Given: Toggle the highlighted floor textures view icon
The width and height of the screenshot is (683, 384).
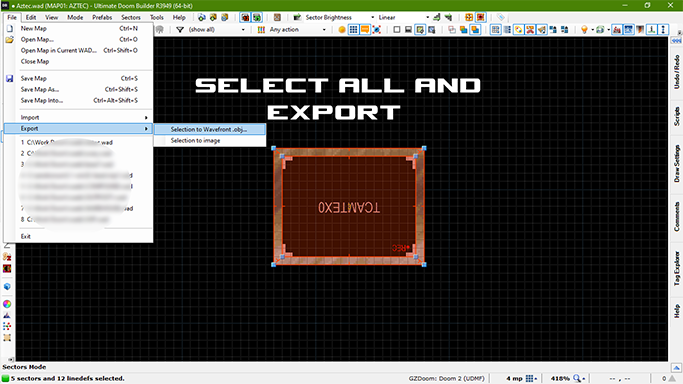Looking at the screenshot, I should (420, 30).
